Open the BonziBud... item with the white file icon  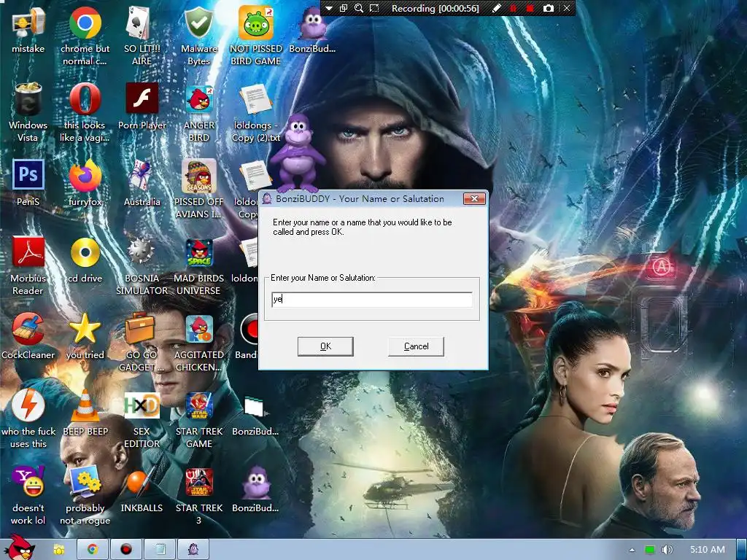tap(255, 415)
